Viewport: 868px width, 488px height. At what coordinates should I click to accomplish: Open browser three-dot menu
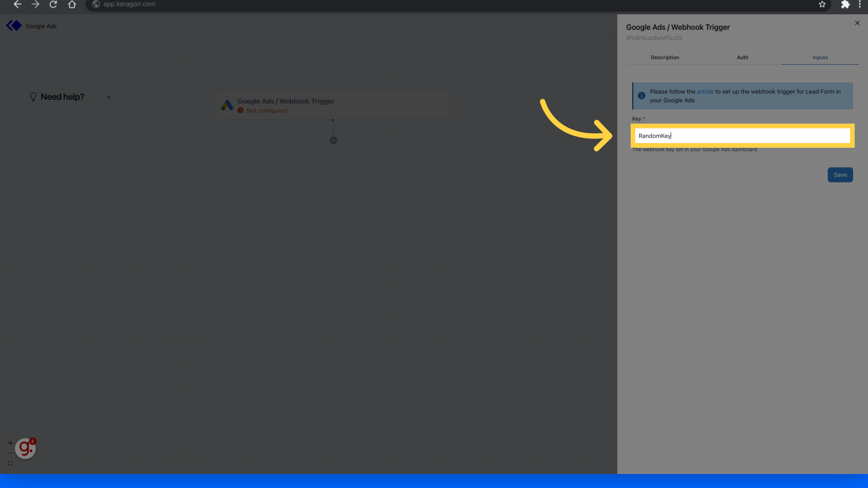pyautogui.click(x=860, y=5)
